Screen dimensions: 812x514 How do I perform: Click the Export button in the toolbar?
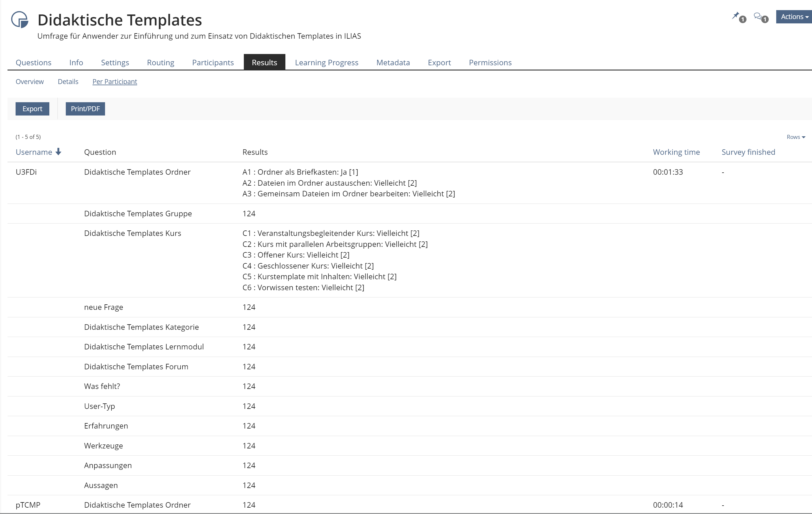pyautogui.click(x=32, y=109)
